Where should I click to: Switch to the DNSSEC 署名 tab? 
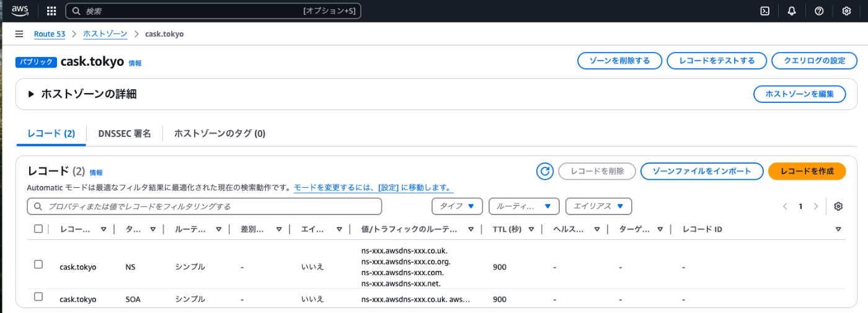[x=125, y=133]
